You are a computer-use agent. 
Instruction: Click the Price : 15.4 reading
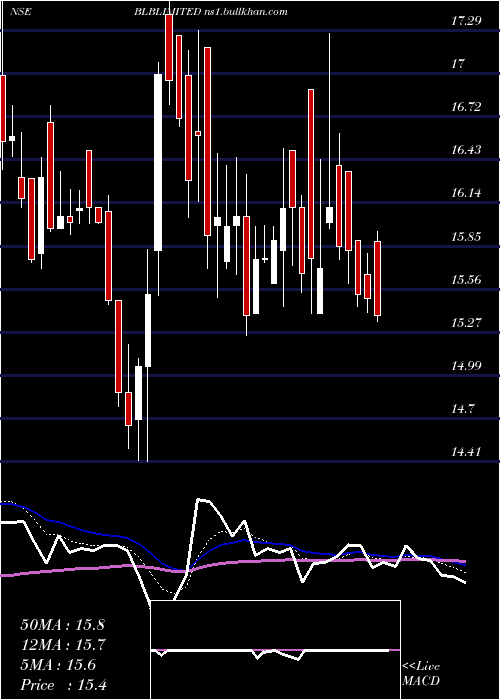click(x=63, y=684)
